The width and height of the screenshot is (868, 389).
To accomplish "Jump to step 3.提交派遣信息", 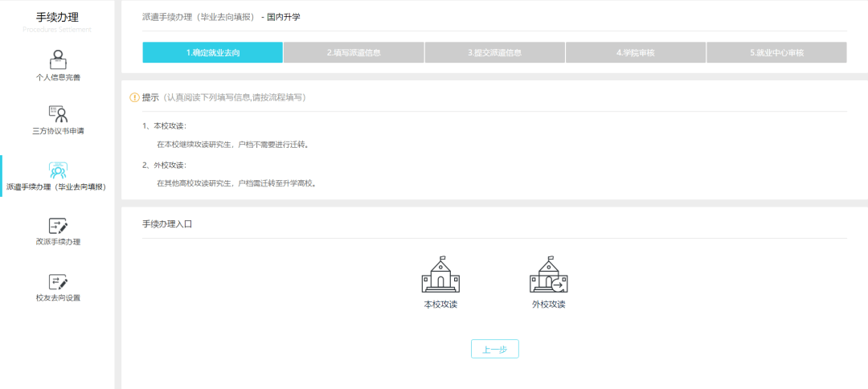I will (494, 52).
